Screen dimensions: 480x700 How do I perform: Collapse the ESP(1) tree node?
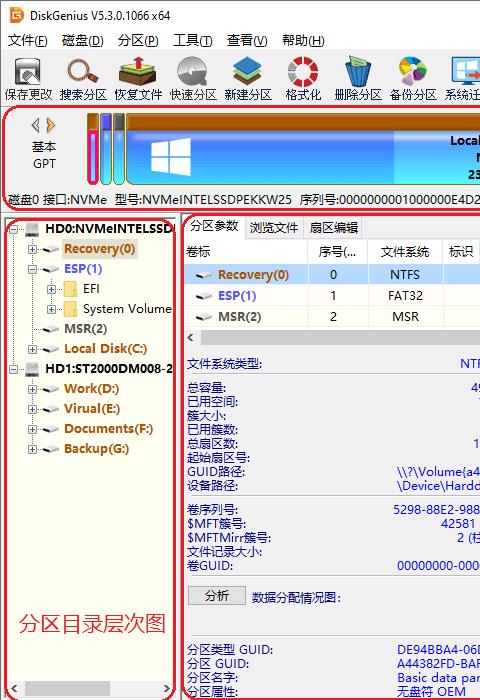32,269
